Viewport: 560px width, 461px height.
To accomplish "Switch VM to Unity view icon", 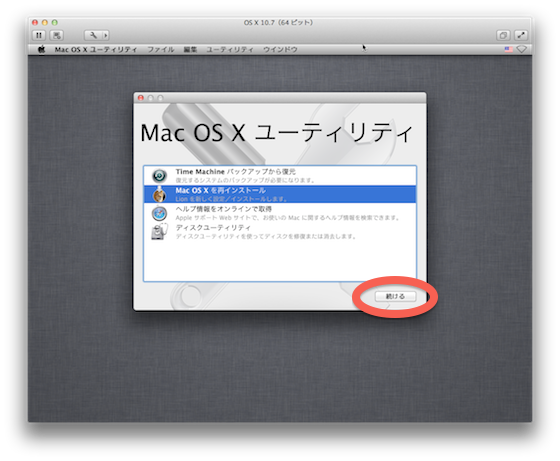I will (503, 35).
